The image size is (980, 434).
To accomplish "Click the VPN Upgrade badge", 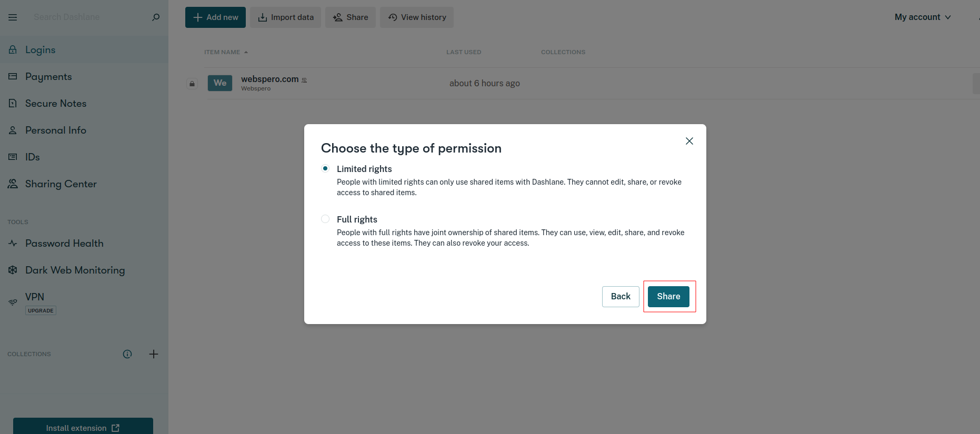I will pos(41,311).
